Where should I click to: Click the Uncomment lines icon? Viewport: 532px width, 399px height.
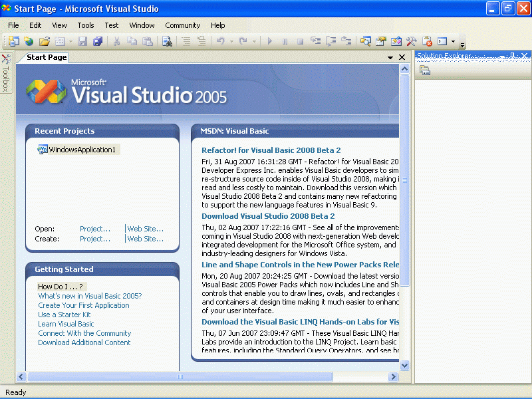click(201, 41)
